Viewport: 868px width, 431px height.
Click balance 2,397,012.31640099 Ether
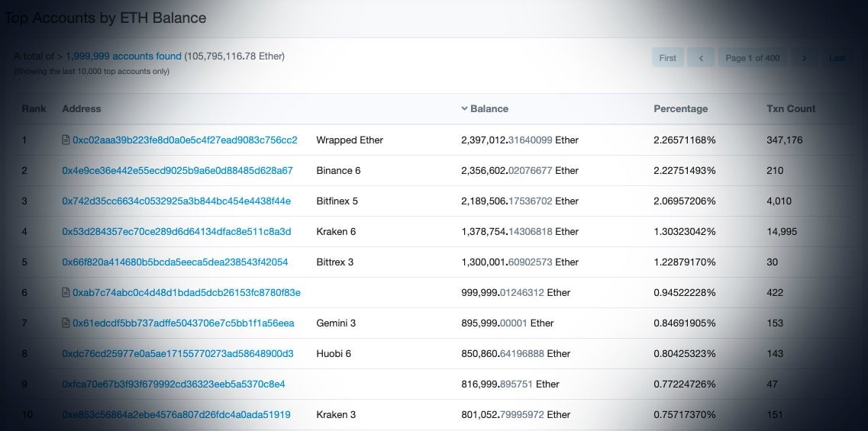520,140
